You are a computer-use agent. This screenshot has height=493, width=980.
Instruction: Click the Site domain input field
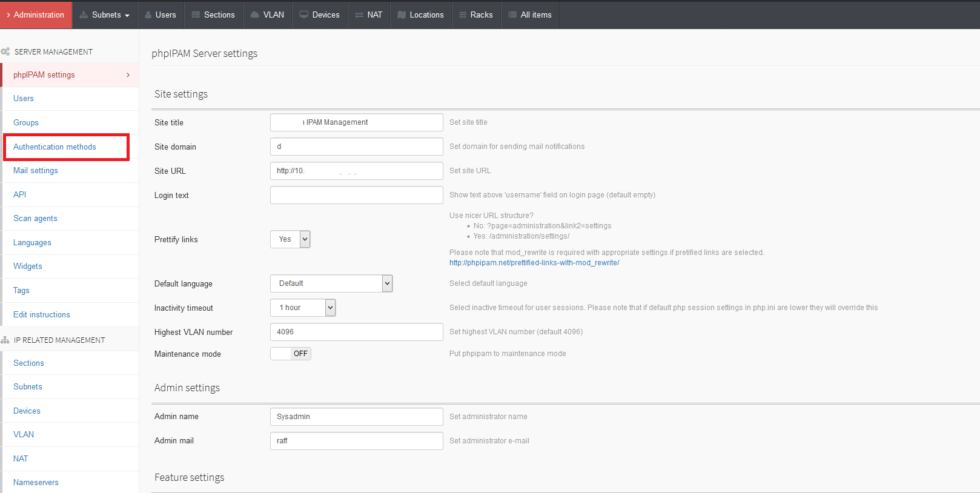point(357,147)
